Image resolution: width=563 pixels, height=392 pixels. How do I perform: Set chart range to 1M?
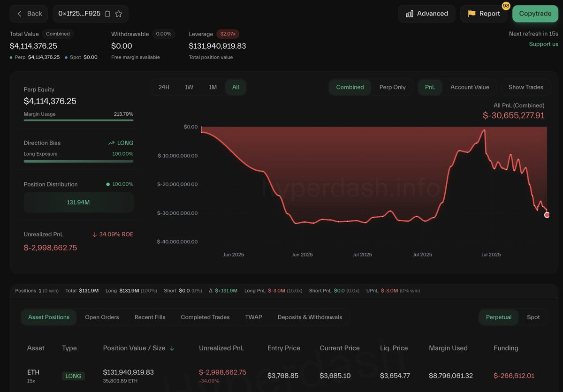point(213,87)
